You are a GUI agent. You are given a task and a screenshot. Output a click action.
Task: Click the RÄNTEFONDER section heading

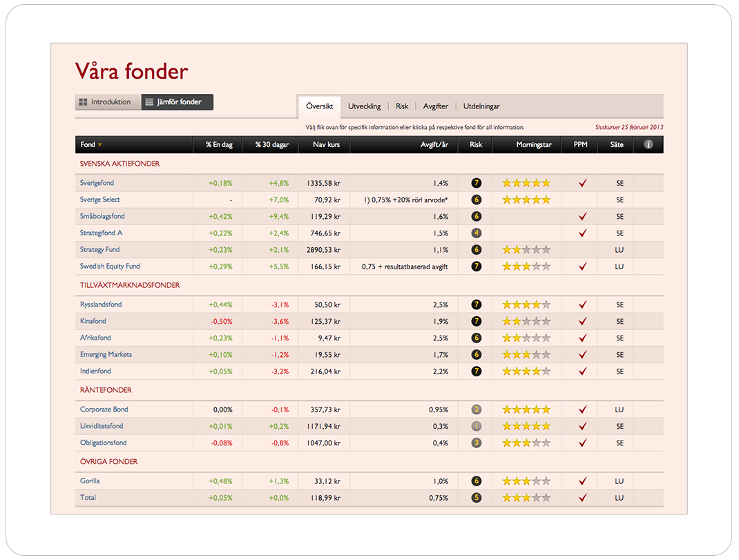coord(106,390)
